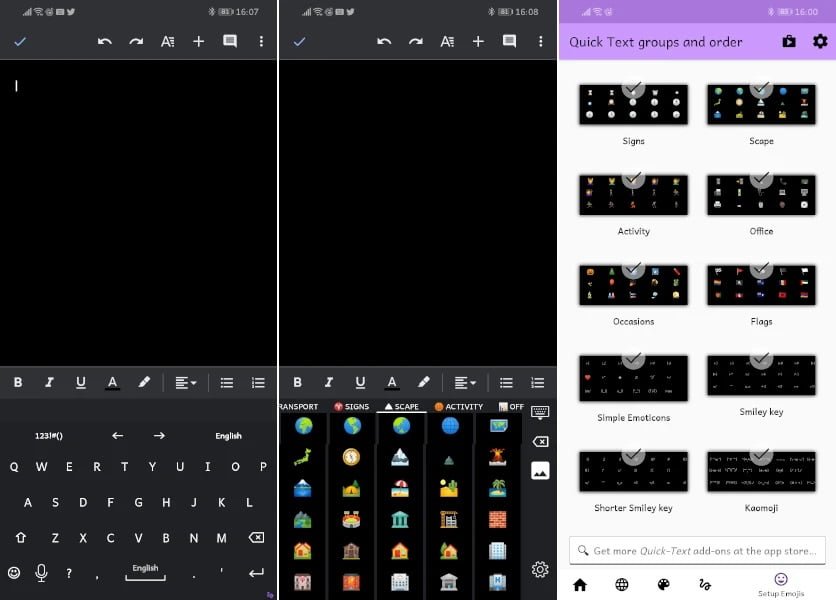Open comments in the left screen toolbar
The height and width of the screenshot is (600, 836).
pos(230,42)
